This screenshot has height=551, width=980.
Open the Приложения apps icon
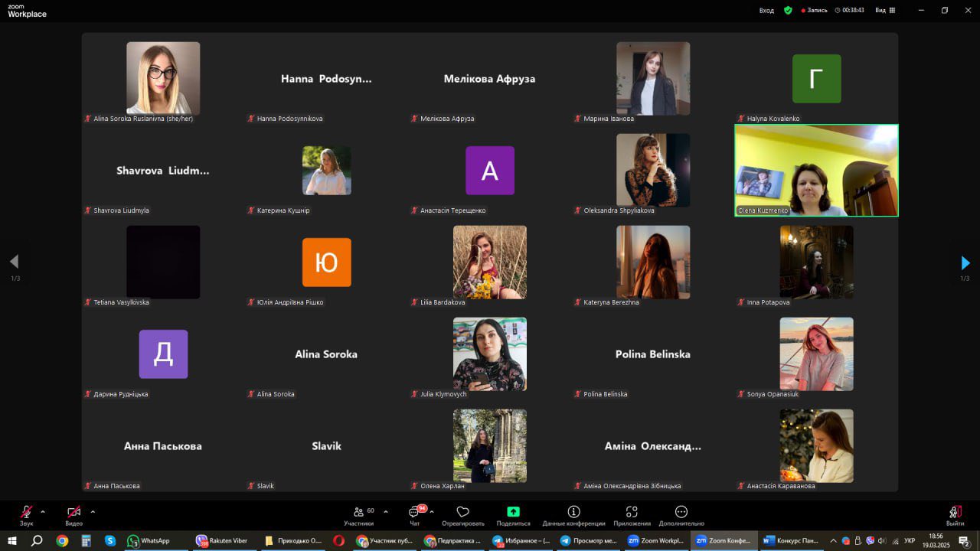pyautogui.click(x=632, y=512)
